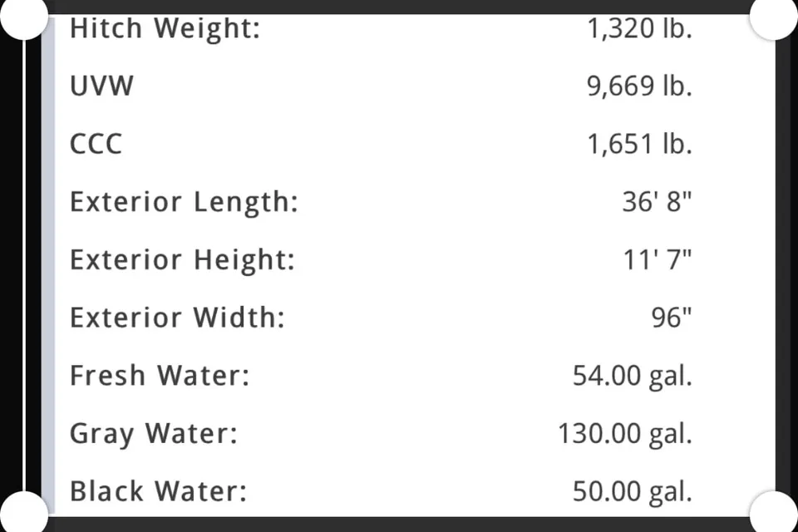Click the Black Water label

(x=158, y=492)
